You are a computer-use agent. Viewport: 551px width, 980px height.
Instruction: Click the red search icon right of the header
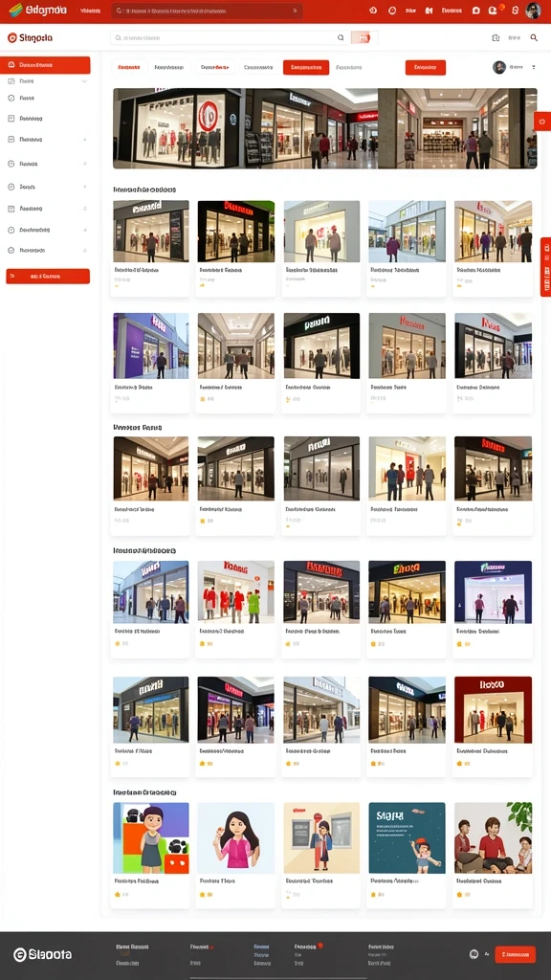[x=534, y=37]
